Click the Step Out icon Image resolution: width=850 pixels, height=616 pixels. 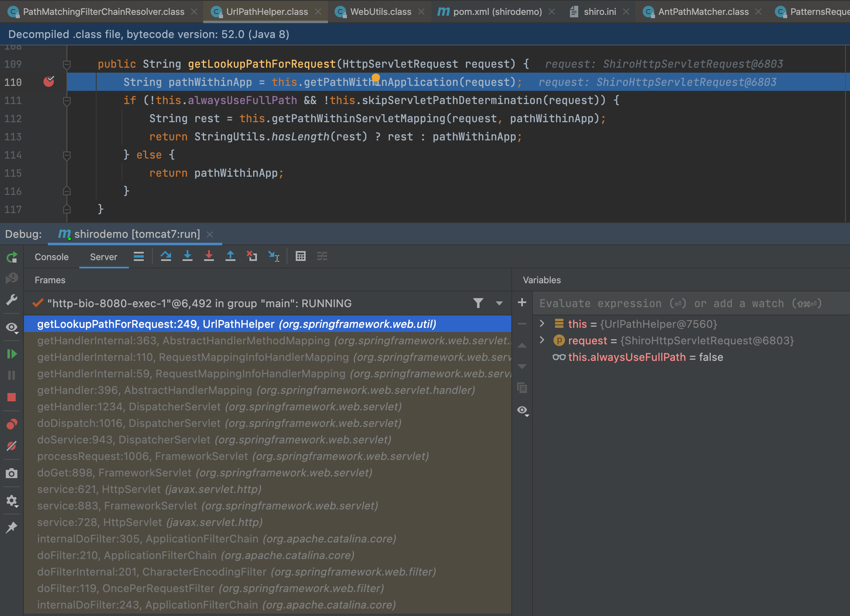pos(230,256)
